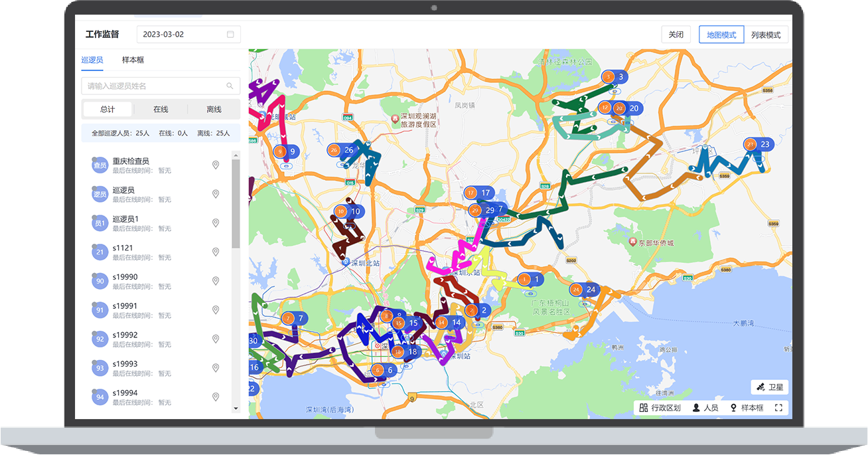Toggle 样本框 display on map

click(x=747, y=408)
